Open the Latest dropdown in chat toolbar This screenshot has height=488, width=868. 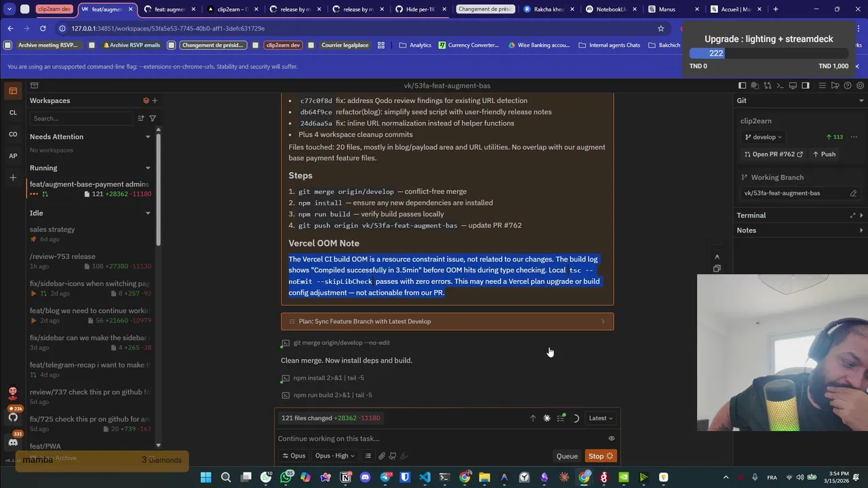click(601, 418)
